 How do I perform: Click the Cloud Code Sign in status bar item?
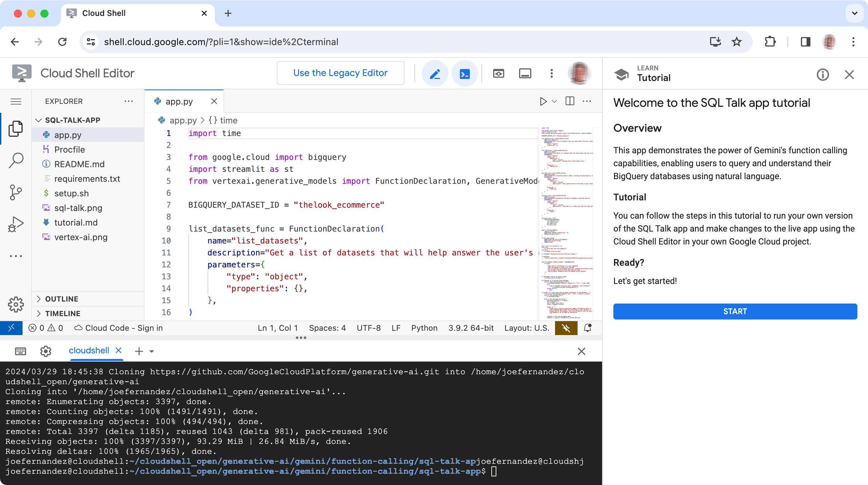pos(119,327)
